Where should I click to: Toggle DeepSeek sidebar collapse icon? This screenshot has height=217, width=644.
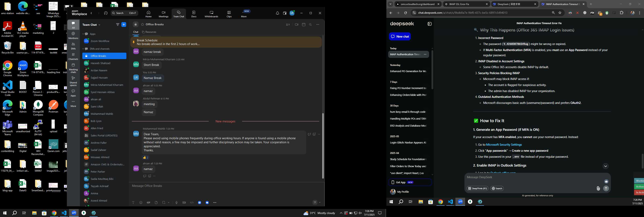tap(429, 24)
